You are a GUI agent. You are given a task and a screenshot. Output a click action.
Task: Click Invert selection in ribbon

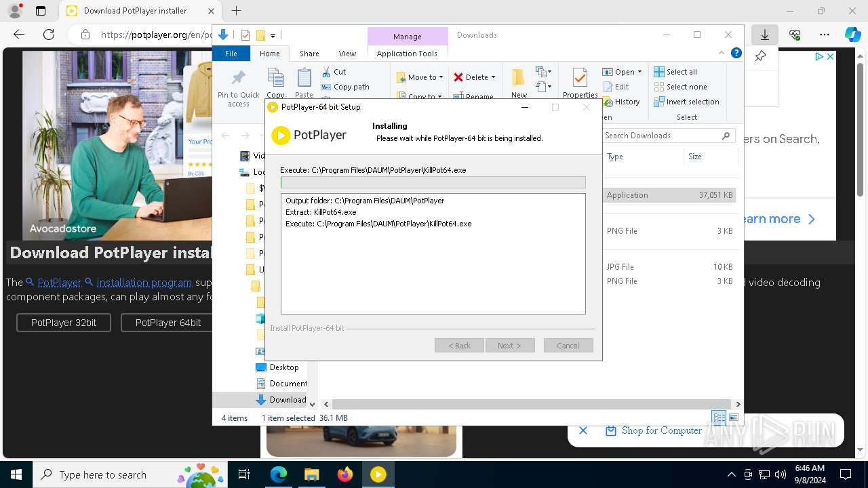pyautogui.click(x=686, y=102)
